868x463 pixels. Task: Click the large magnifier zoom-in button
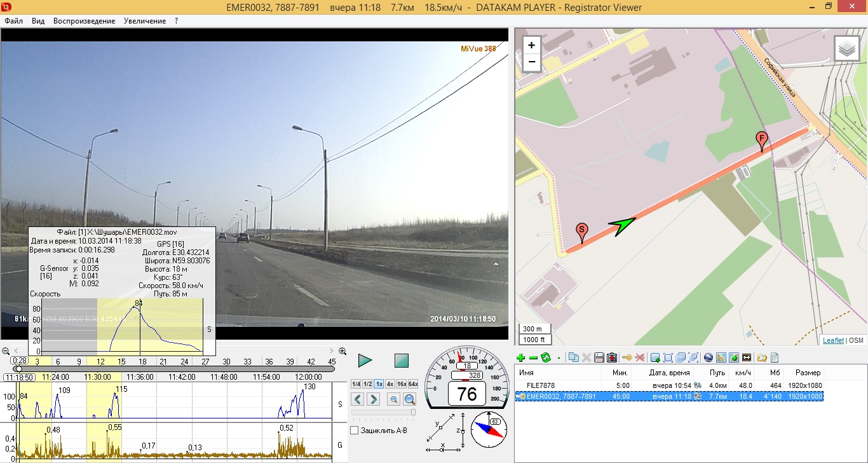click(410, 399)
